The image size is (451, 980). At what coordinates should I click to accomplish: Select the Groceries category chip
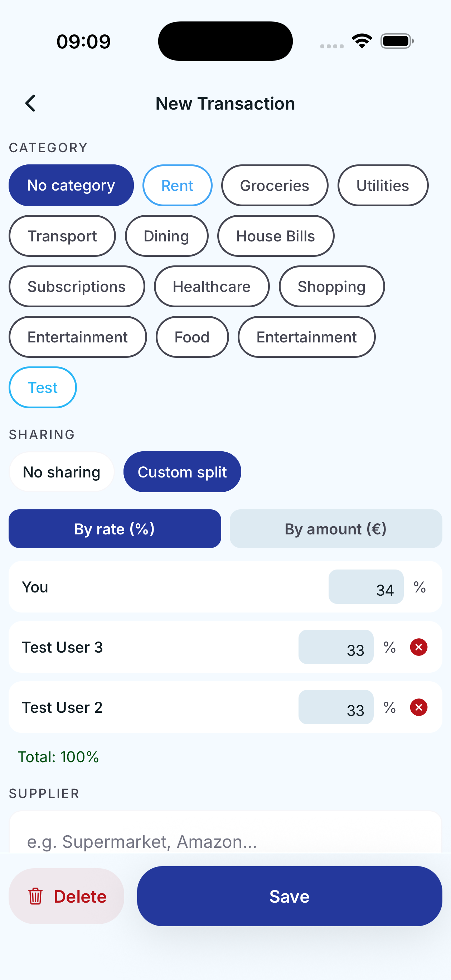click(275, 186)
